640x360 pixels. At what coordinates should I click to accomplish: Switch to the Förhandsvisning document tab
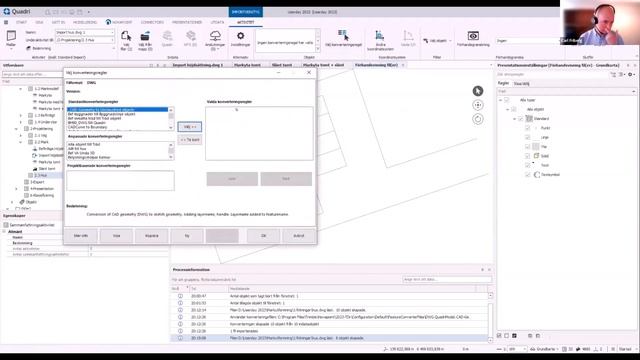(x=376, y=65)
